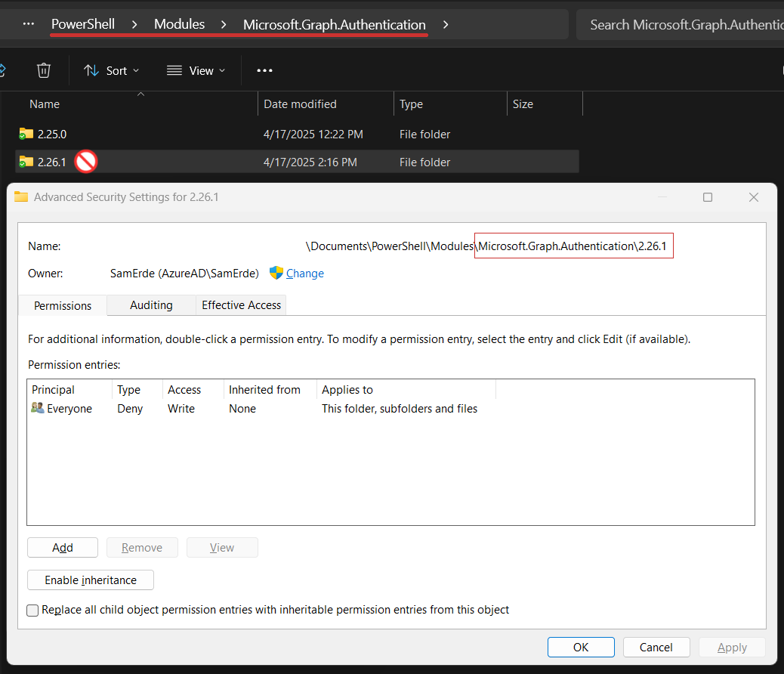Click the Remove button

click(142, 547)
